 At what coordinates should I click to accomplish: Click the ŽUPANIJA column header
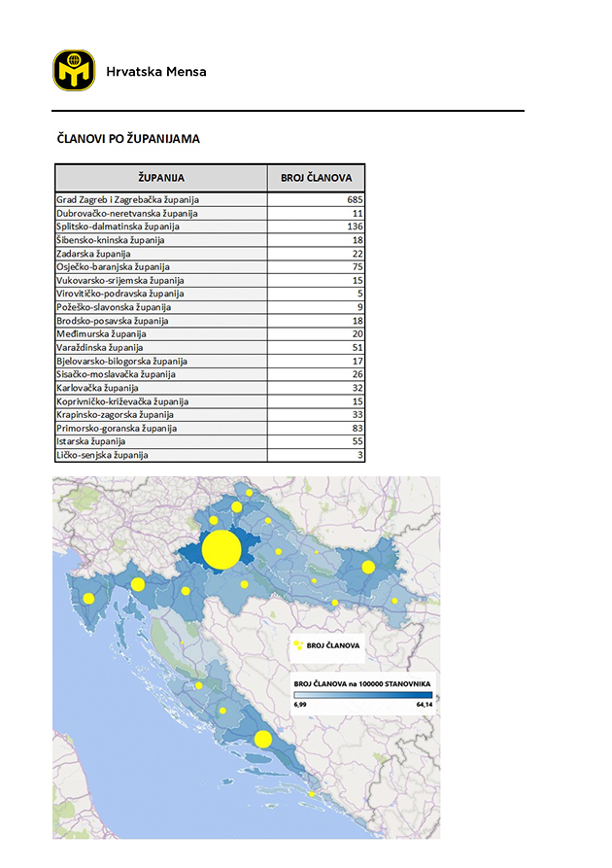(161, 178)
